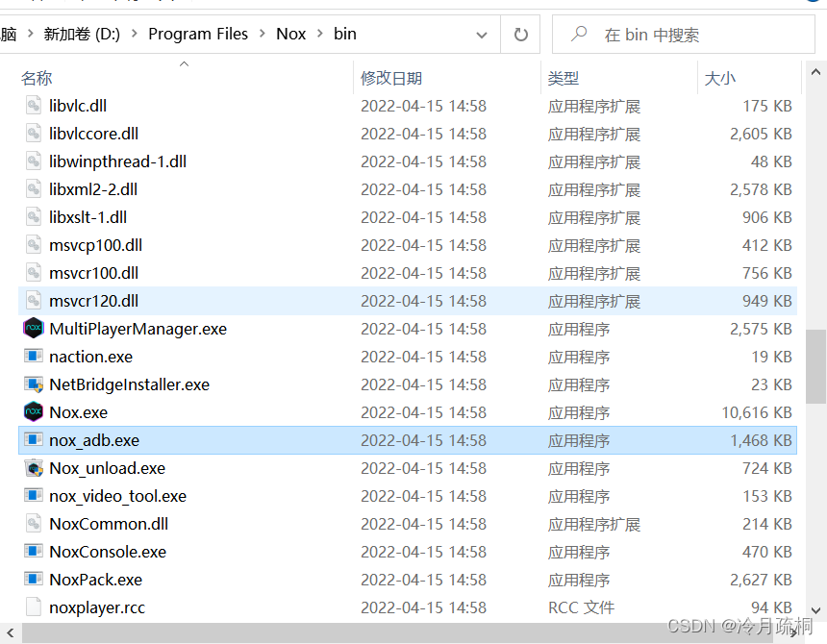
Task: Go to 新加卷 (D:) breadcrumb
Action: click(x=82, y=35)
